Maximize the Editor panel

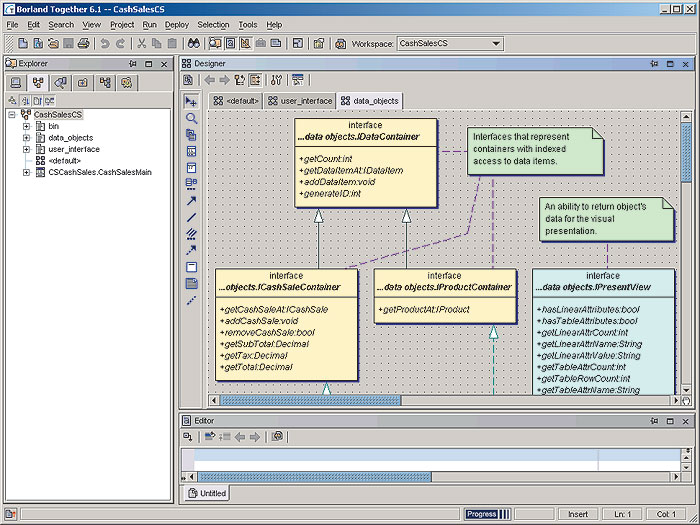click(670, 421)
